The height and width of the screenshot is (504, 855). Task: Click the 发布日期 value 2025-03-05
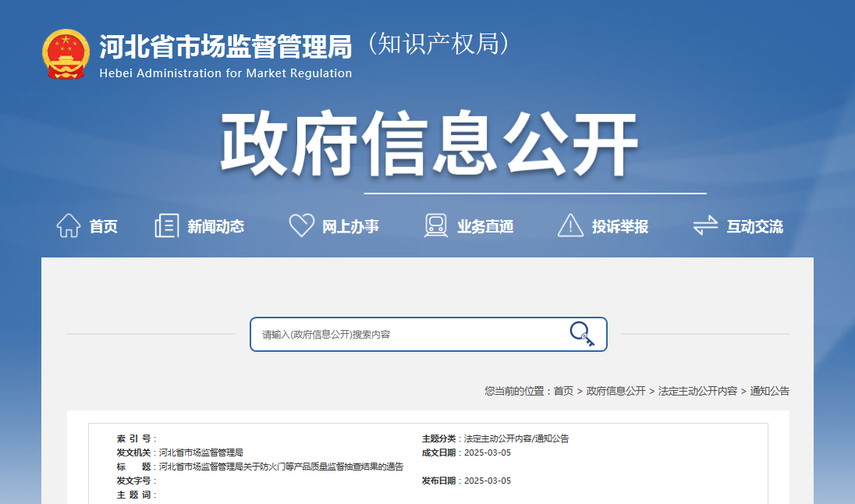pyautogui.click(x=488, y=481)
